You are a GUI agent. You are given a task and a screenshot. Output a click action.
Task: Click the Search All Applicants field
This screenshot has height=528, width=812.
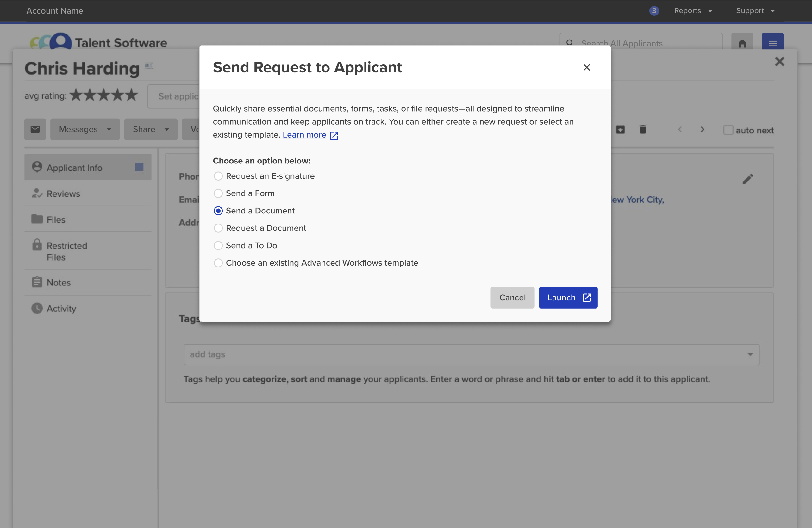[641, 43]
